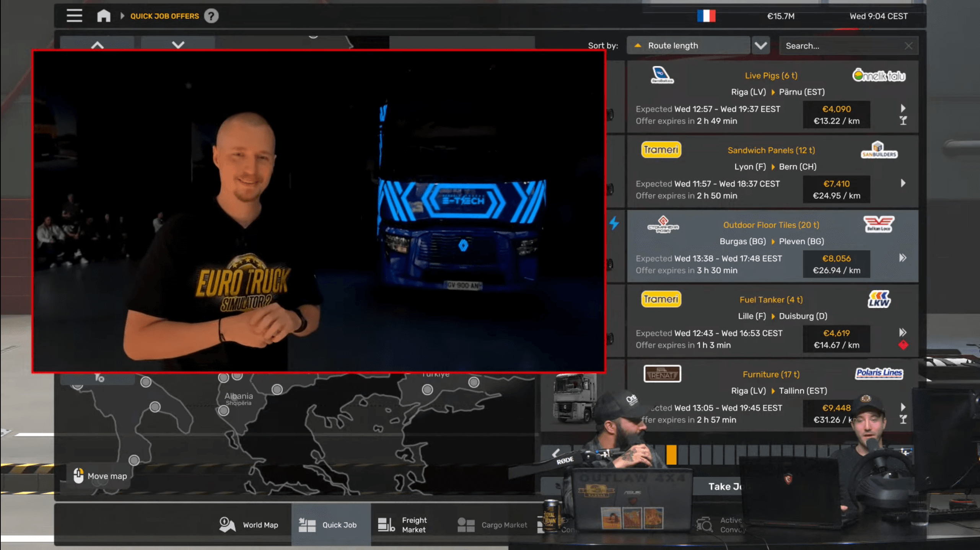Click the lightning bolt urgency icon
This screenshot has height=550, width=980.
click(x=614, y=223)
